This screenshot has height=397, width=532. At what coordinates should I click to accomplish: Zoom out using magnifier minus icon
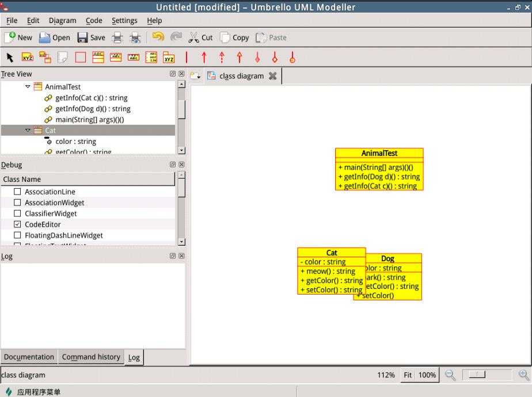click(x=450, y=375)
